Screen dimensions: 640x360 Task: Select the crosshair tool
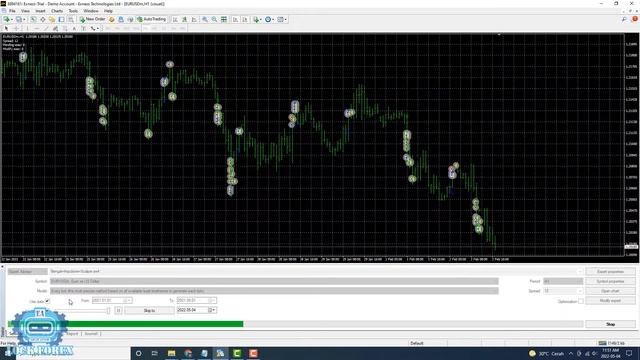tap(16, 28)
